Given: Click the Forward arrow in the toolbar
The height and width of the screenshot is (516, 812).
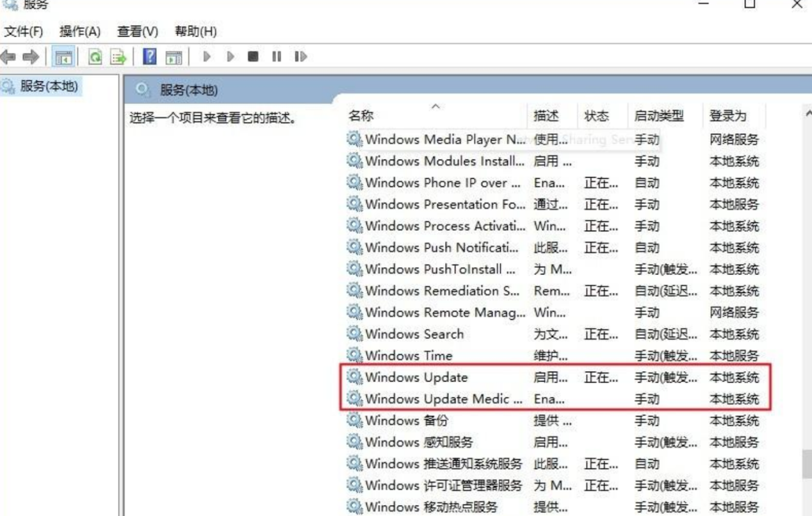Looking at the screenshot, I should click(30, 57).
